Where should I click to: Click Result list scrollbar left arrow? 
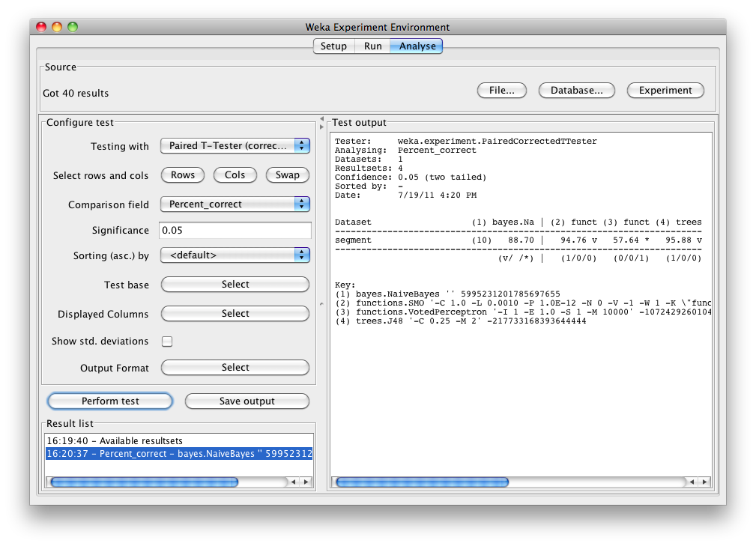(293, 482)
